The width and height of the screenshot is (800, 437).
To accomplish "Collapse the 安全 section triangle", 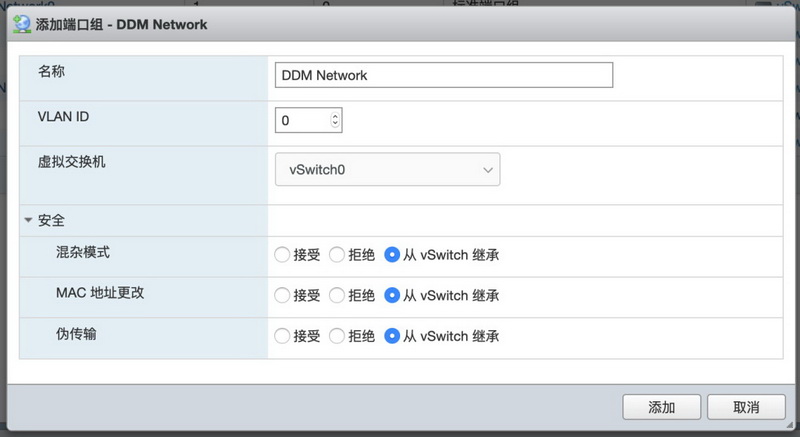I will click(28, 220).
